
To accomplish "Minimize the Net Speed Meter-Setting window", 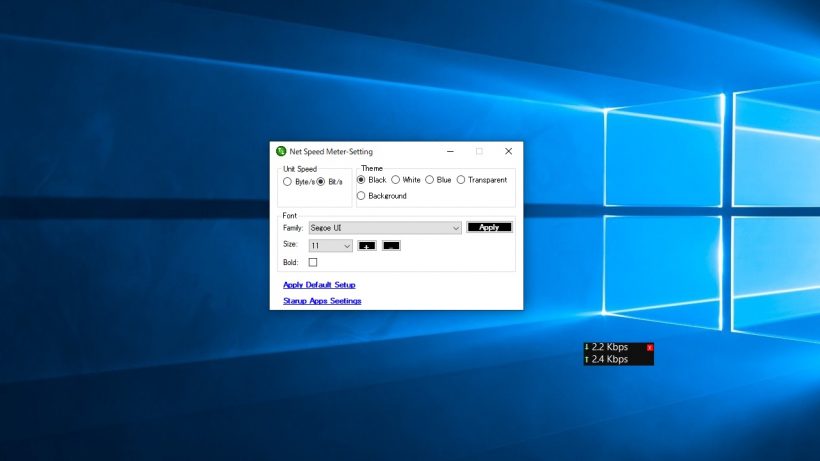I will (x=450, y=152).
